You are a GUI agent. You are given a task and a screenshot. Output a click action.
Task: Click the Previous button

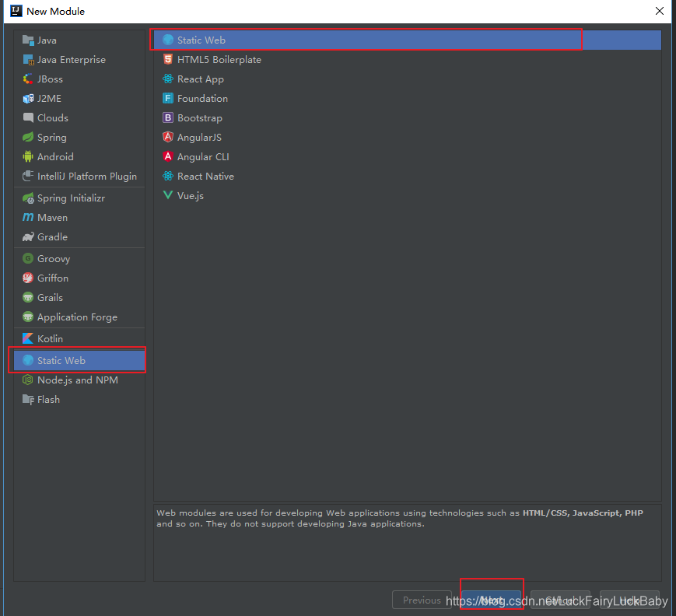422,600
